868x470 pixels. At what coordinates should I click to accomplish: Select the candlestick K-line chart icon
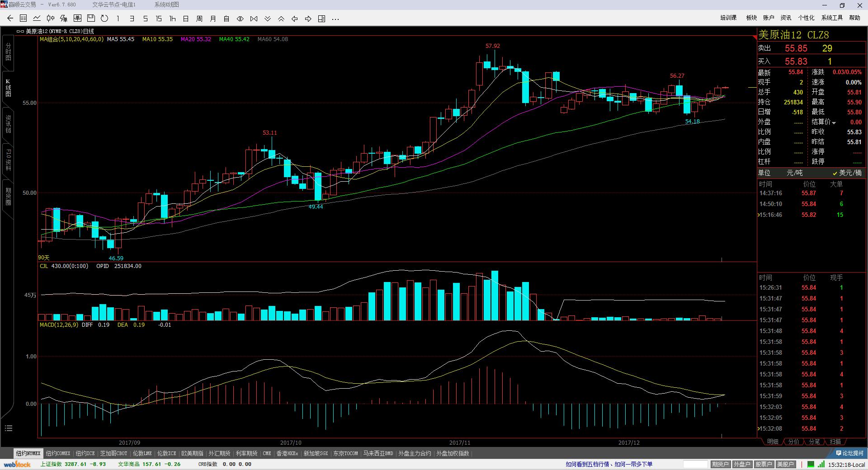[51, 19]
